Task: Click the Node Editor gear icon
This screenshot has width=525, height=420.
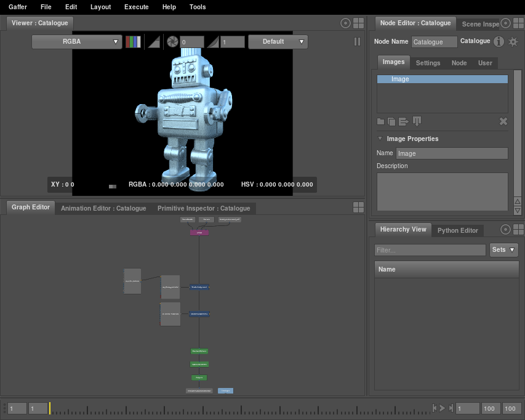Action: pyautogui.click(x=513, y=42)
